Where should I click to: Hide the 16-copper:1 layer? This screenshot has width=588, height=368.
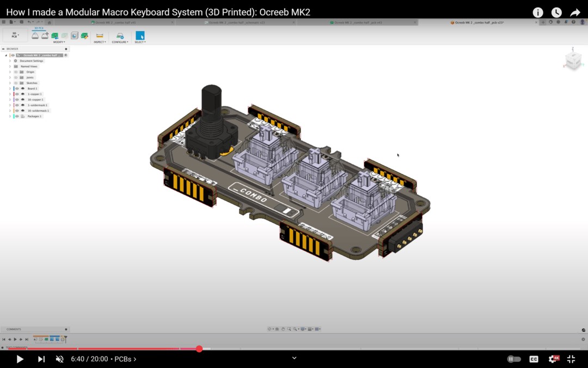click(x=17, y=100)
